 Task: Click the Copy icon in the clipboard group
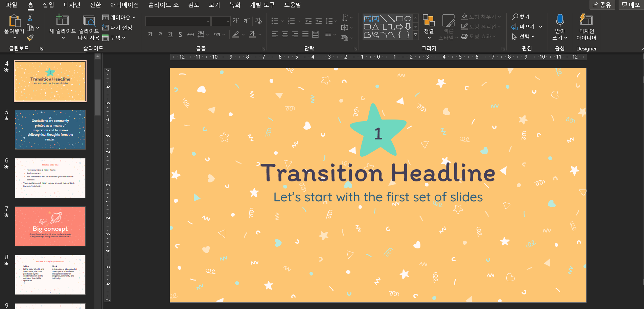tap(30, 28)
